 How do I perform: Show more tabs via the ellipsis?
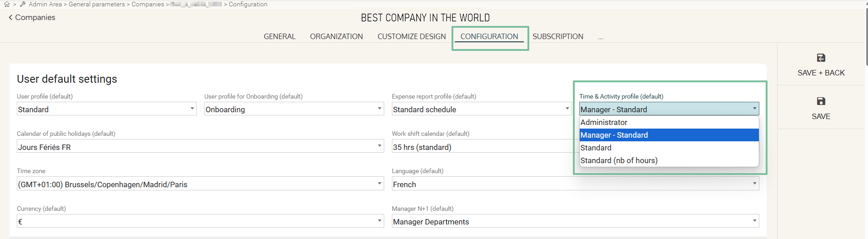point(601,38)
